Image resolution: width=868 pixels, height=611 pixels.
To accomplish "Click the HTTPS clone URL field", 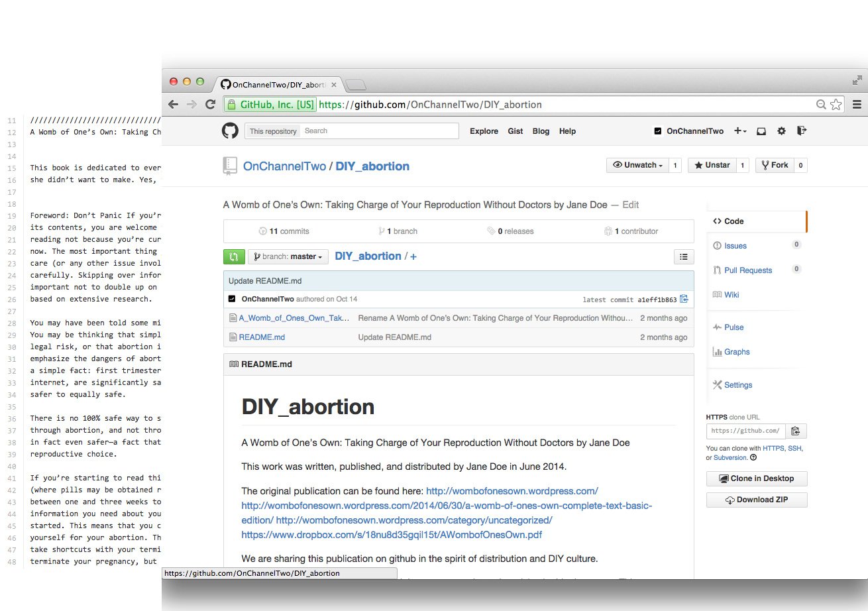I will coord(746,431).
